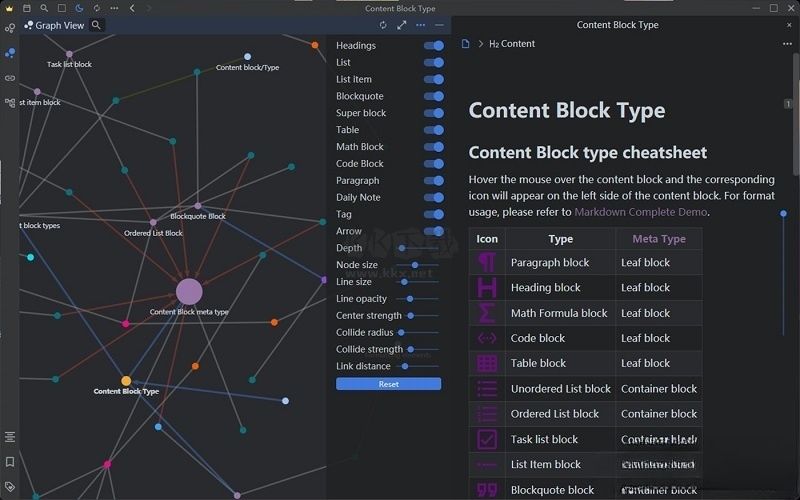Toggle the Super block switch
The width and height of the screenshot is (800, 500).
[x=434, y=113]
